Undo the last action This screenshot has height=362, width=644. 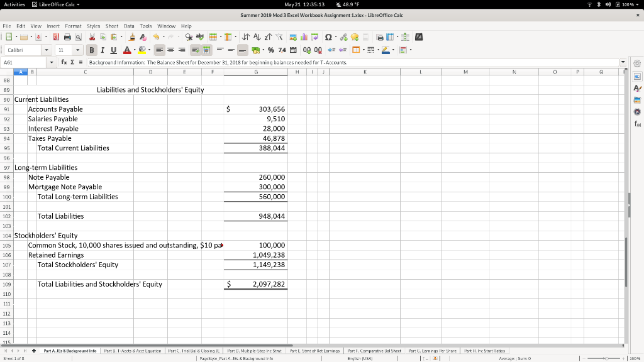[156, 37]
